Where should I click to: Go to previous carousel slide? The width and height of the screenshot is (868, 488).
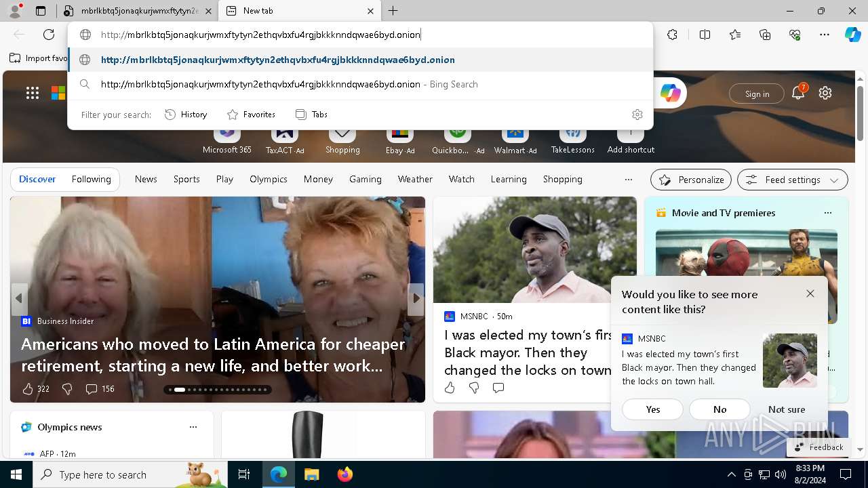(19, 298)
